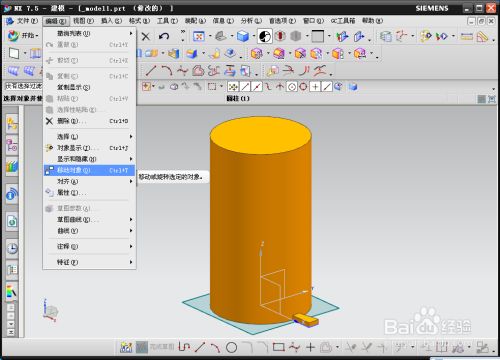Select 删除 (Delete) entry in Edit menu

89,121
